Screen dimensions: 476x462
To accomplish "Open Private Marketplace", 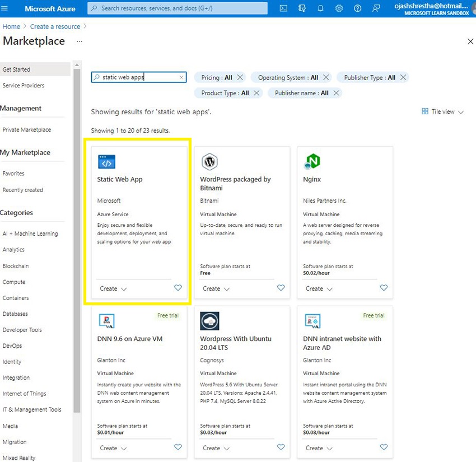I will [x=27, y=129].
